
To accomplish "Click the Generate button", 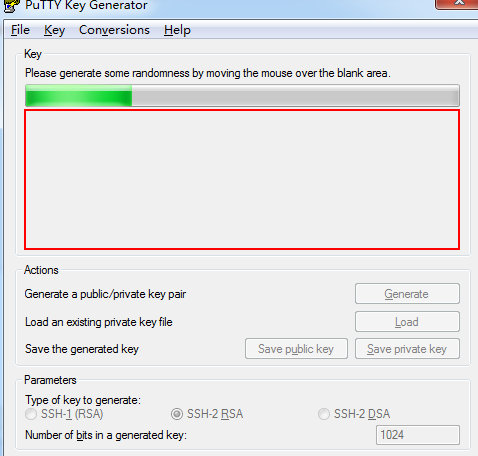I will coord(407,294).
